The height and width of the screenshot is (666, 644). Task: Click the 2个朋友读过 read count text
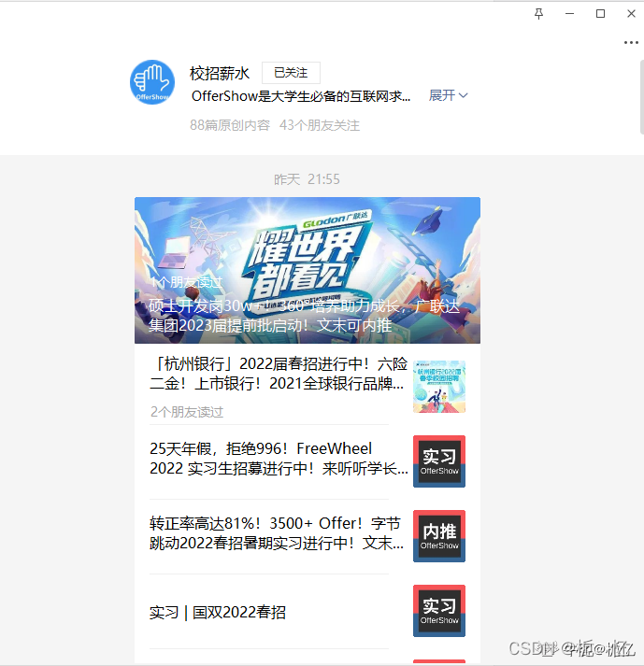pos(187,412)
